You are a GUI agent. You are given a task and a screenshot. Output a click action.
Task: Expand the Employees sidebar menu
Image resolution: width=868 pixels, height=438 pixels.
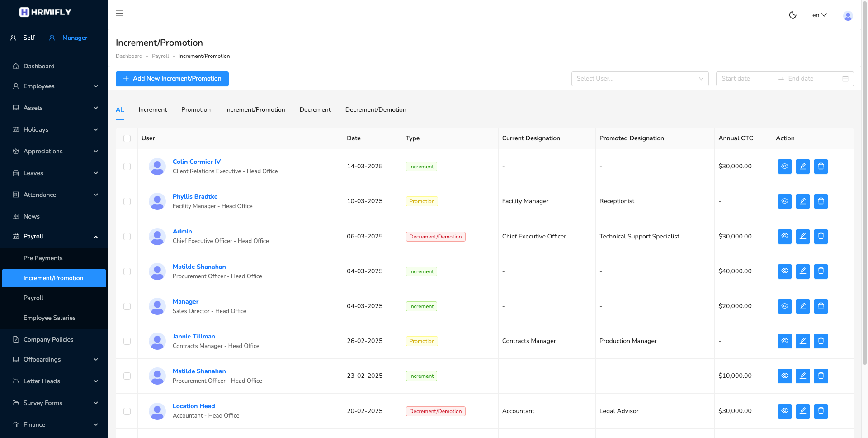[54, 86]
